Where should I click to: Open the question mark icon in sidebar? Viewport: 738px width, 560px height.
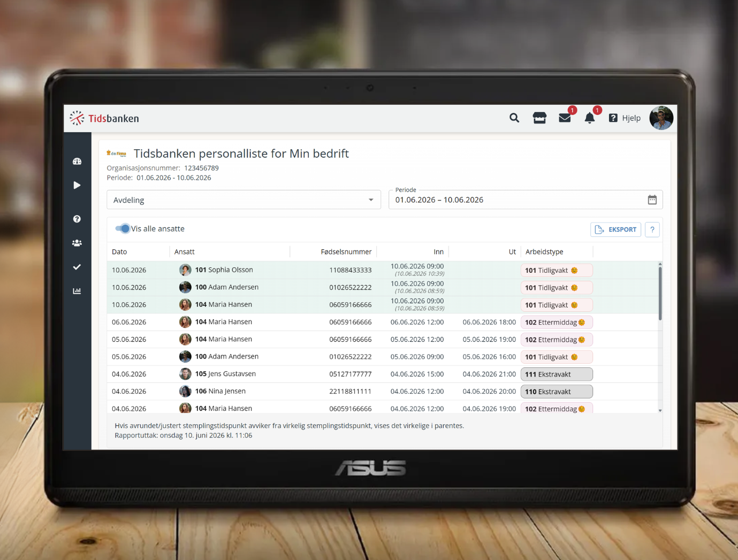[x=77, y=219]
